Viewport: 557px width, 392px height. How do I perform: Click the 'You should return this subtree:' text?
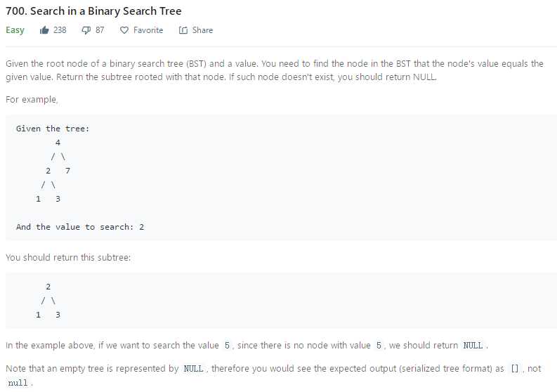point(68,257)
